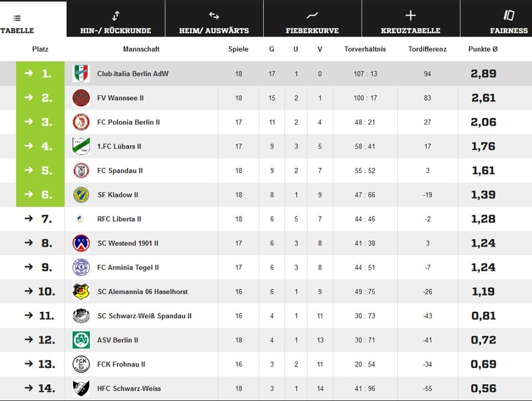Switch to the Tabelle tab
This screenshot has width=532, height=401.
[17, 23]
